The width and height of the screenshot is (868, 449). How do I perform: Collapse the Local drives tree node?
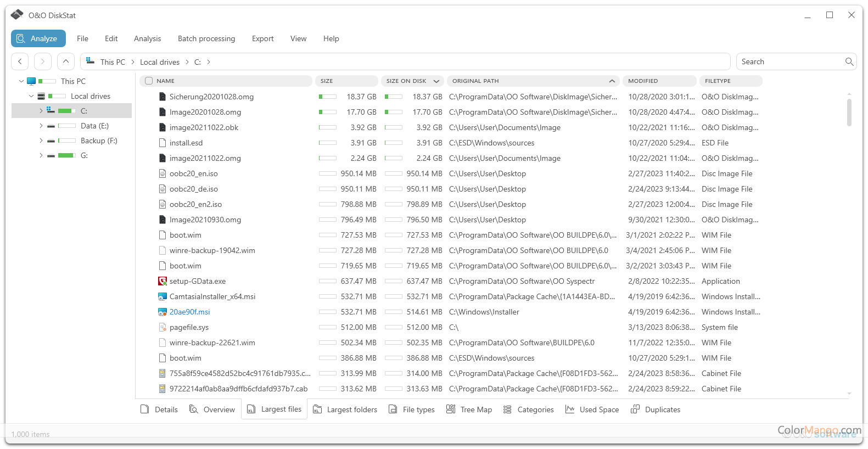pyautogui.click(x=31, y=96)
